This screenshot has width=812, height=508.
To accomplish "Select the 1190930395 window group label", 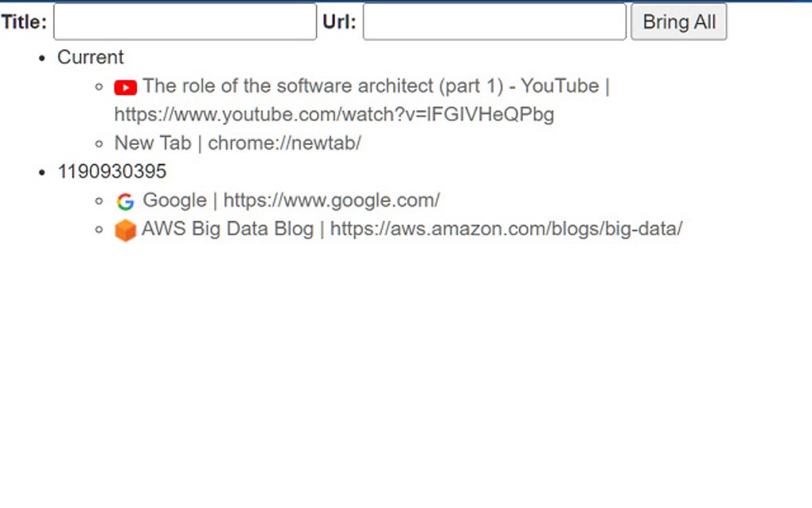I will point(112,171).
